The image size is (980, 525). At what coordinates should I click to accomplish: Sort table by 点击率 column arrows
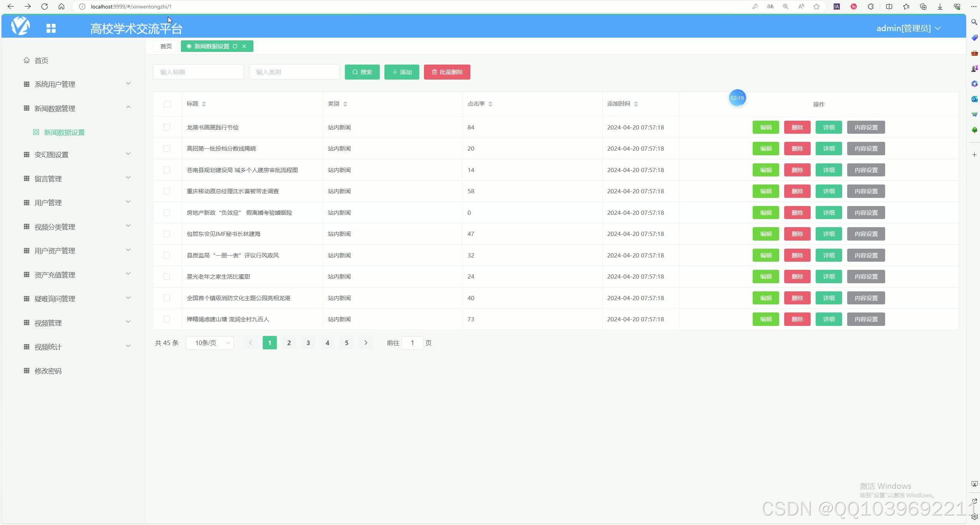[490, 104]
